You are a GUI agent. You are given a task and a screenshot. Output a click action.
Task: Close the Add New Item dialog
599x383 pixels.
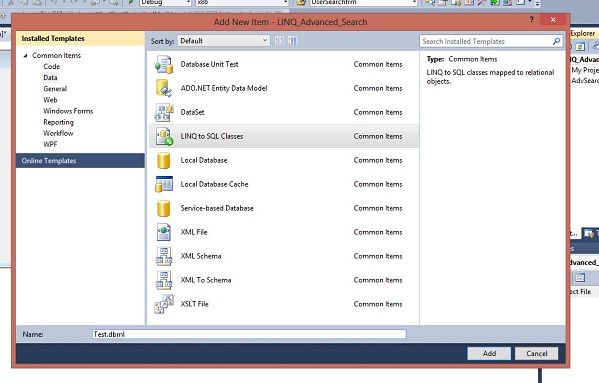[553, 19]
